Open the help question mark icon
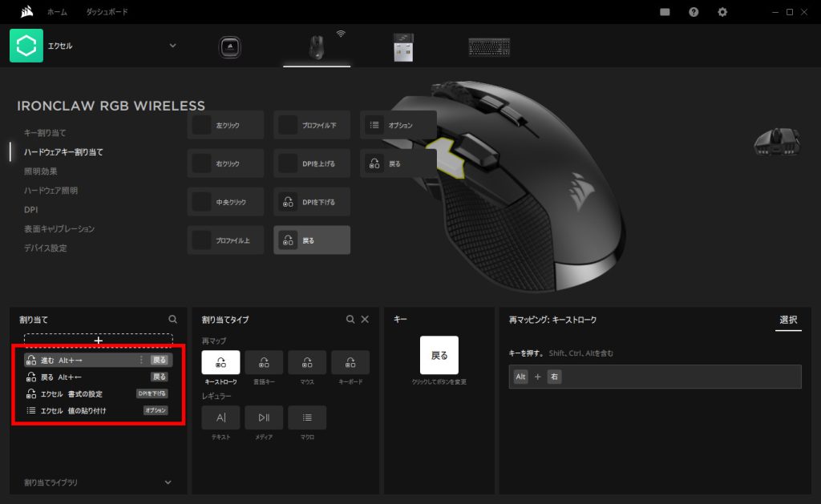The image size is (821, 504). pyautogui.click(x=694, y=12)
